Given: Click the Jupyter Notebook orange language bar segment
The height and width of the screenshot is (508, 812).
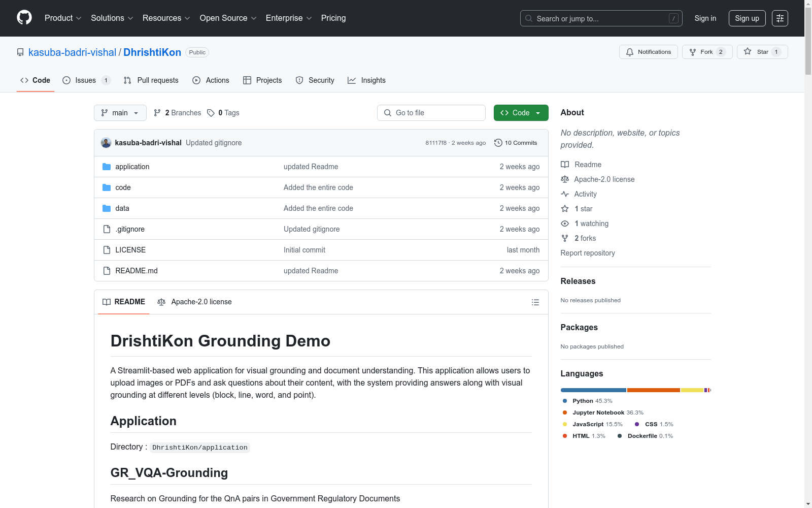Looking at the screenshot, I should pyautogui.click(x=654, y=390).
